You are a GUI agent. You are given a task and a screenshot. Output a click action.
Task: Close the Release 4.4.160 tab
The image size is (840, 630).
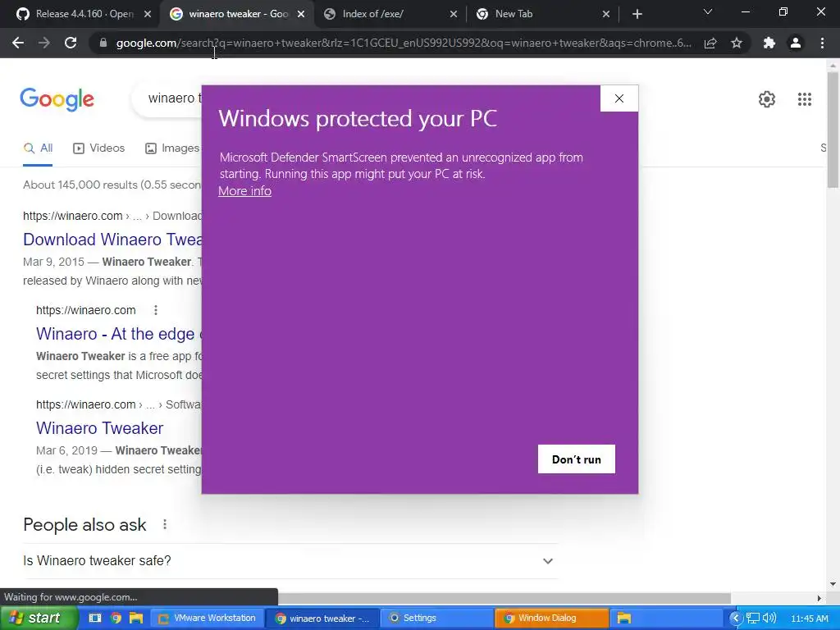[x=148, y=14]
